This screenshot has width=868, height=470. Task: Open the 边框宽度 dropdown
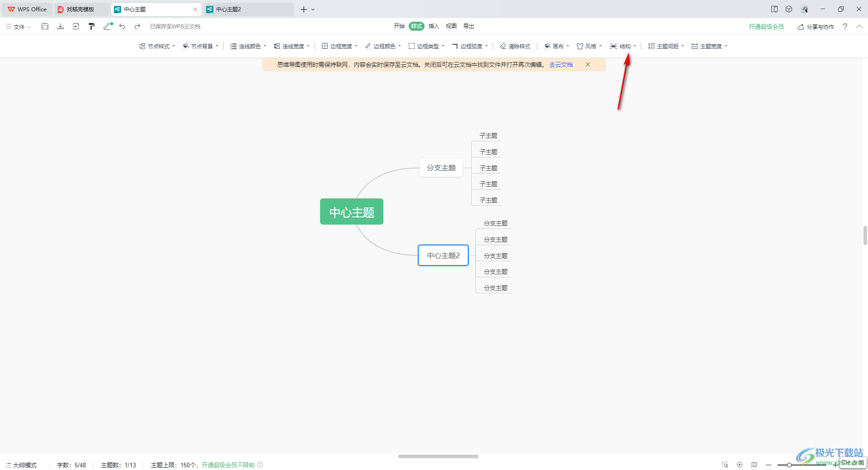click(340, 46)
